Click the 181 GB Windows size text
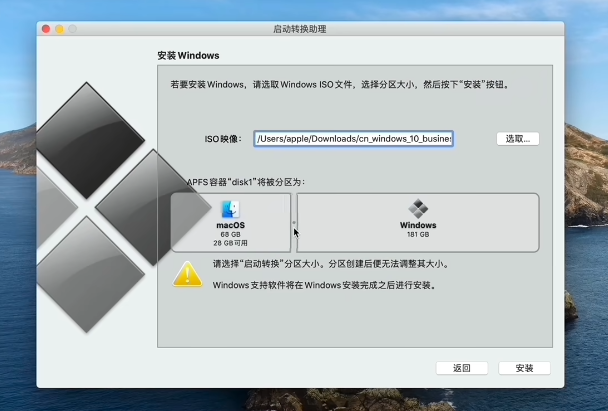608x411 pixels. click(x=418, y=235)
